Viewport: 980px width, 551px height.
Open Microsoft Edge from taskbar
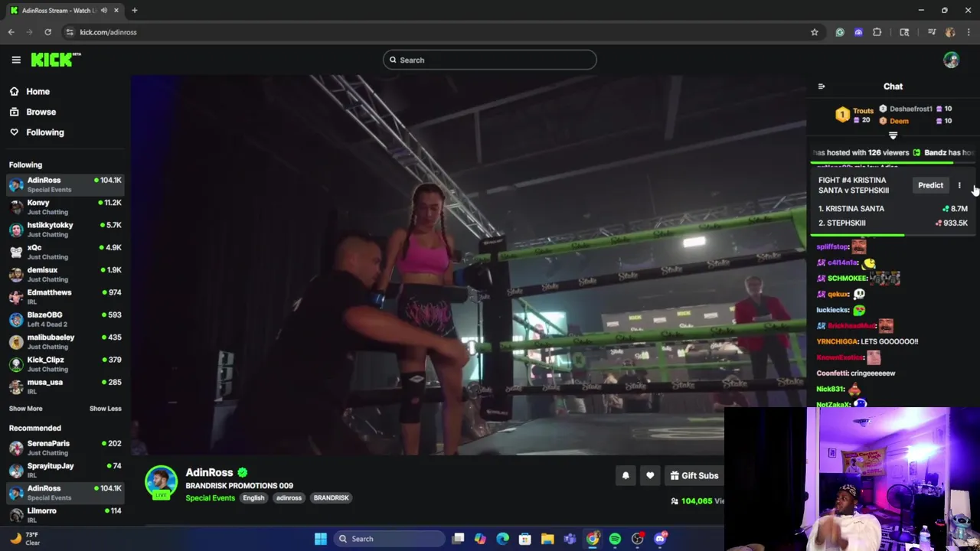point(502,539)
